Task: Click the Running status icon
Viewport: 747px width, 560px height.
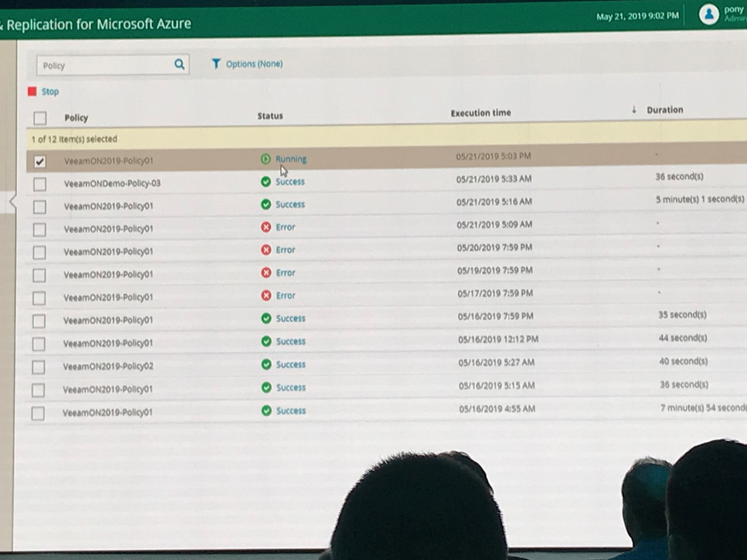Action: coord(266,158)
